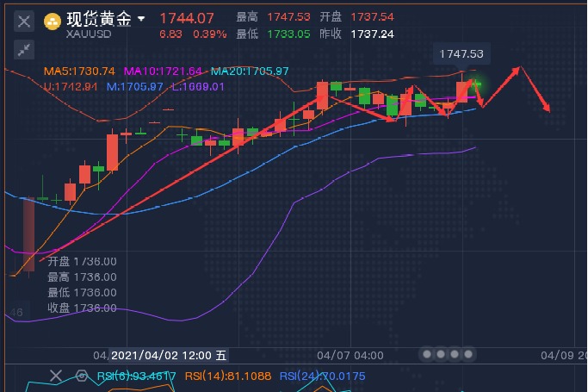
Task: Click the first dot in the dot pager
Action: (426, 354)
